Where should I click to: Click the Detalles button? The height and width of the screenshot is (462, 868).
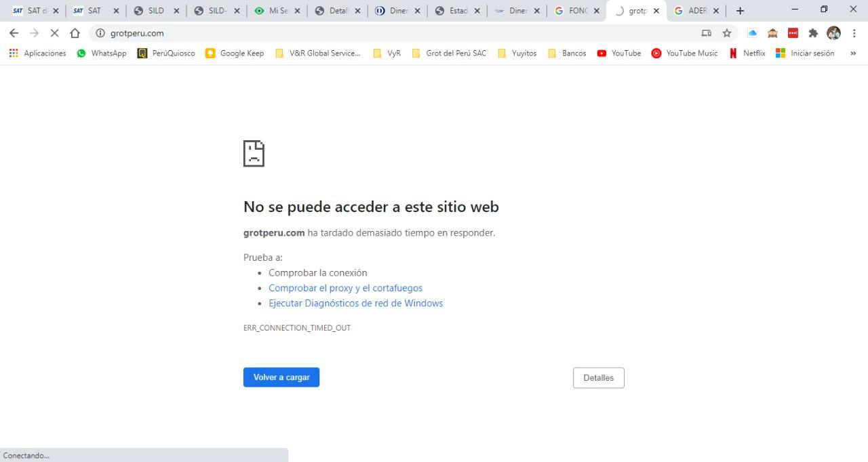tap(598, 378)
